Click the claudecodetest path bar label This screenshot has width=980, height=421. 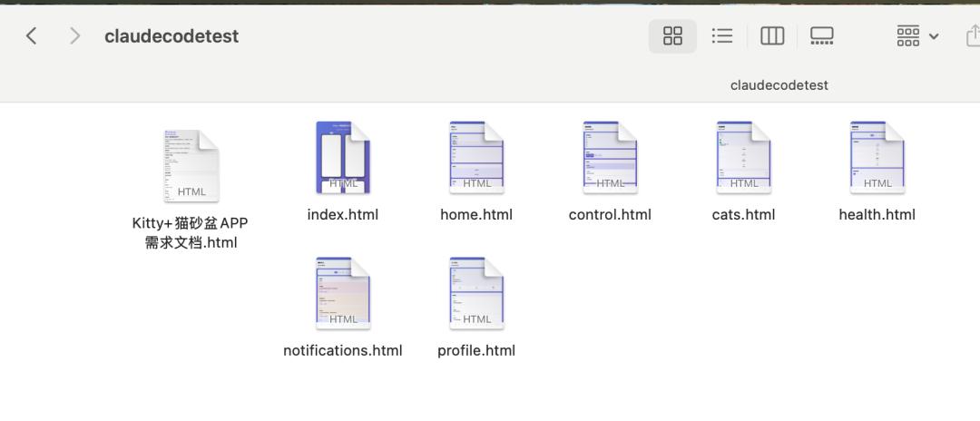(779, 85)
